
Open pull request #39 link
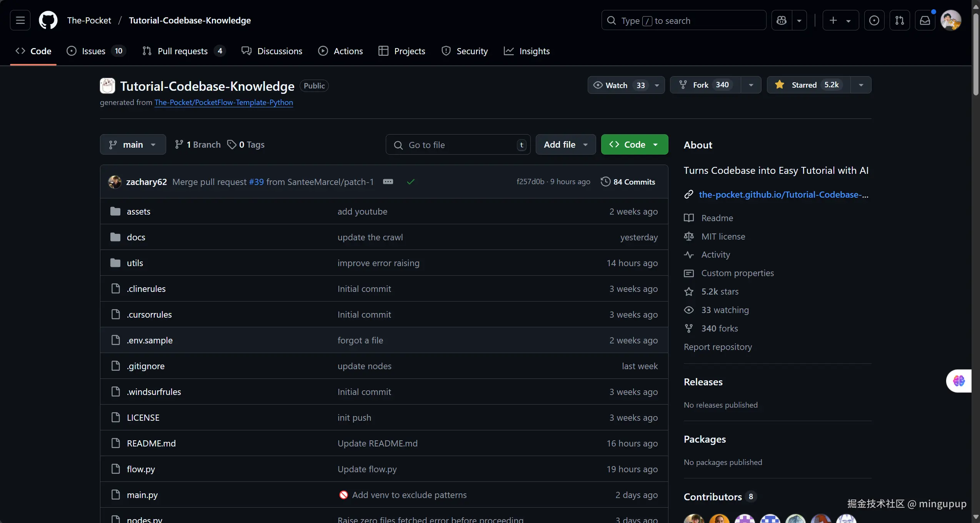click(257, 182)
